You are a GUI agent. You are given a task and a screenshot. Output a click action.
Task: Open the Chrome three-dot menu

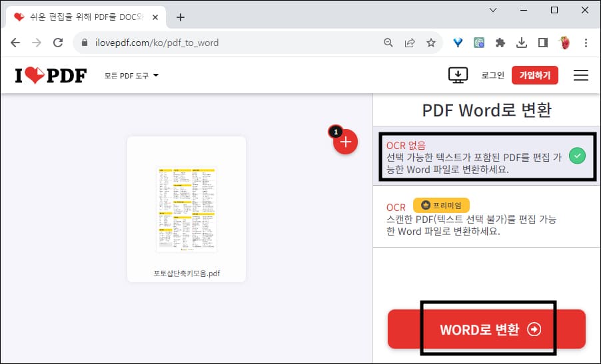[586, 43]
